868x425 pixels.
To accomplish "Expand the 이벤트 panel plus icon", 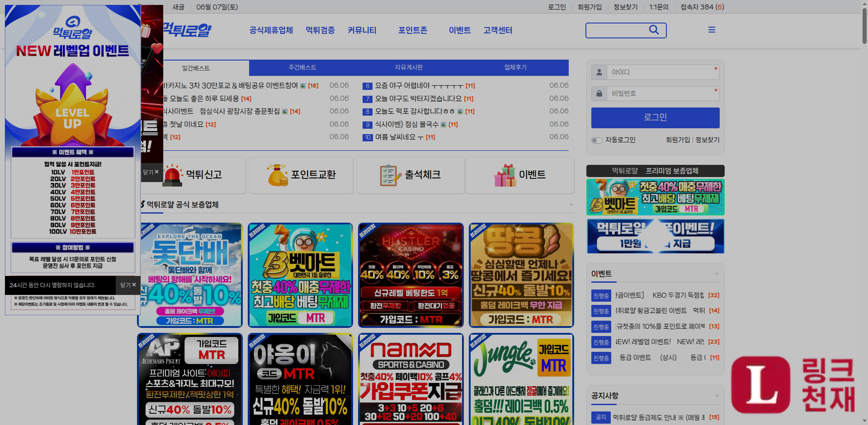I will click(x=717, y=274).
